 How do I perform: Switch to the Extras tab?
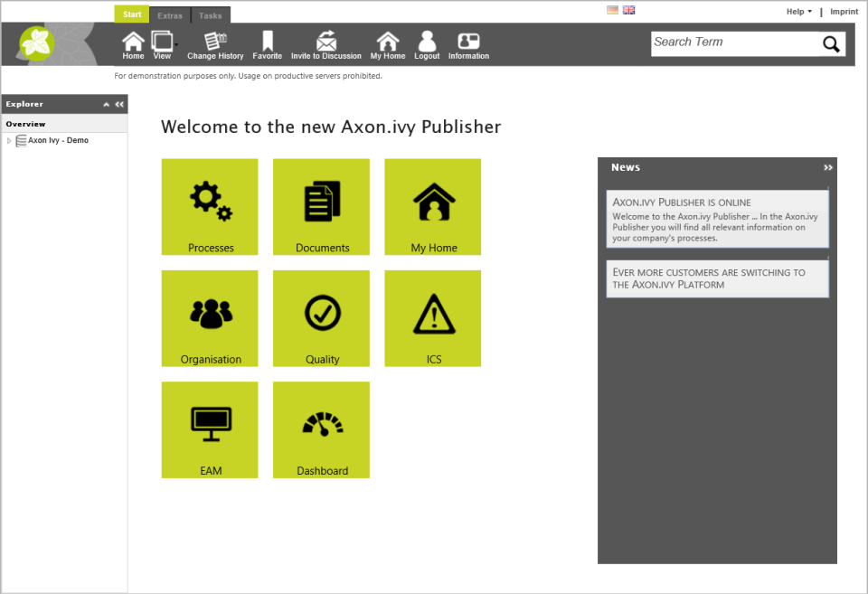tap(170, 15)
